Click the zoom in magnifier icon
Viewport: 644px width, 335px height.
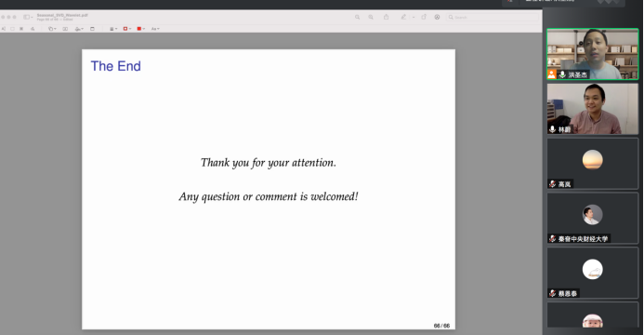click(371, 18)
